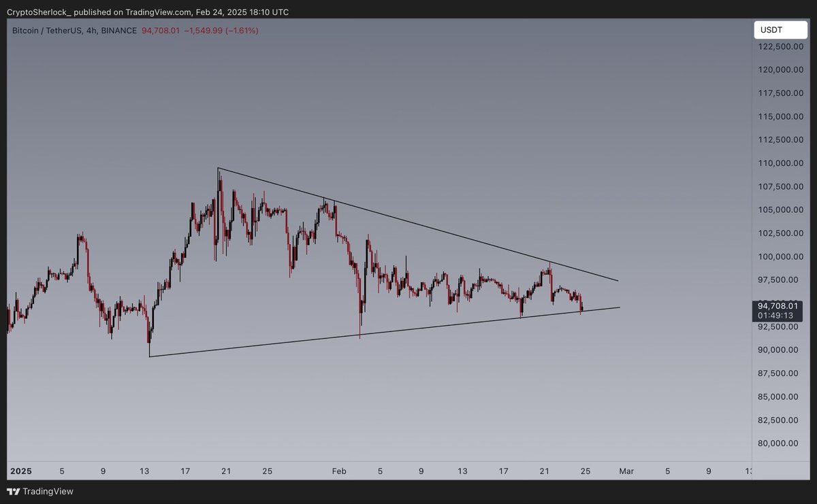Click the 120,000.00 price axis label

[x=780, y=69]
